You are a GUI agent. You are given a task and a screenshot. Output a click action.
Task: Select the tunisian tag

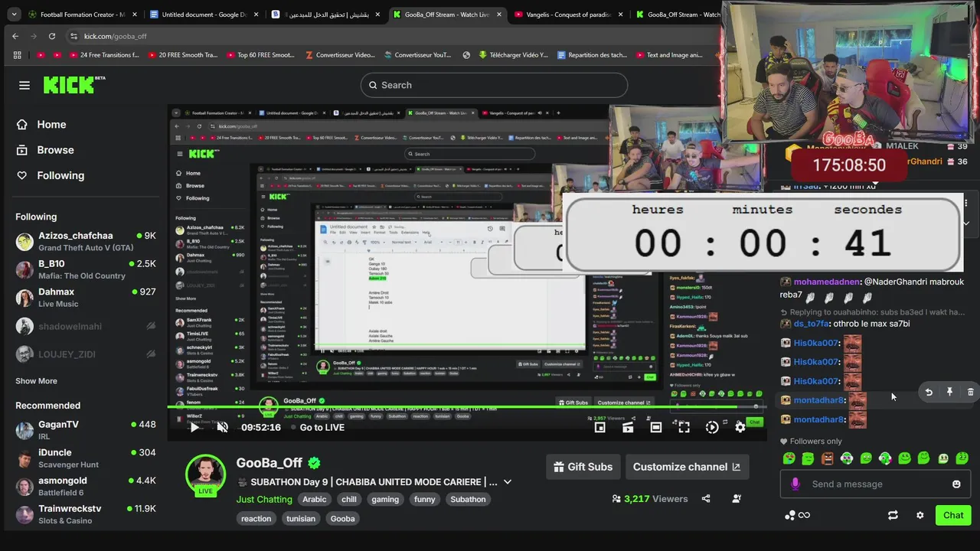click(301, 518)
